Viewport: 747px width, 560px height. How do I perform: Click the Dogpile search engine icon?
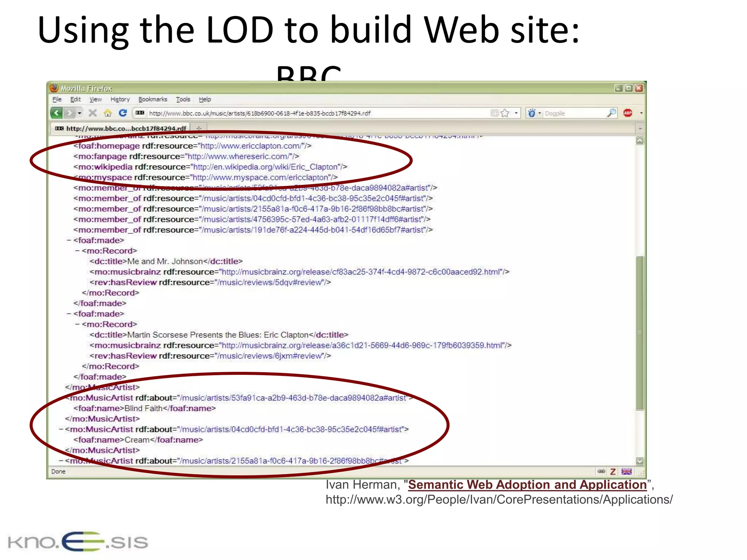pos(532,113)
